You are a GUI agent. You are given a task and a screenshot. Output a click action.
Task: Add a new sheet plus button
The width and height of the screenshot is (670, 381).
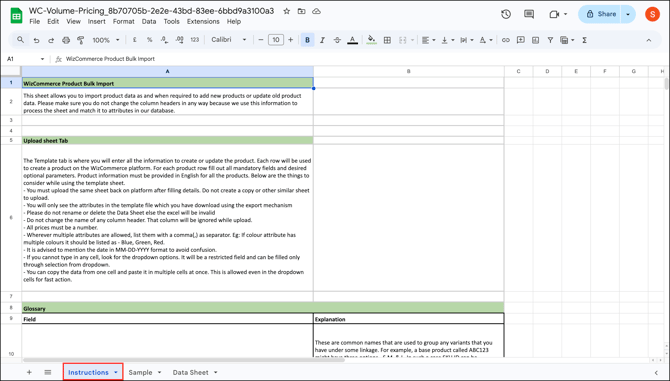click(29, 372)
